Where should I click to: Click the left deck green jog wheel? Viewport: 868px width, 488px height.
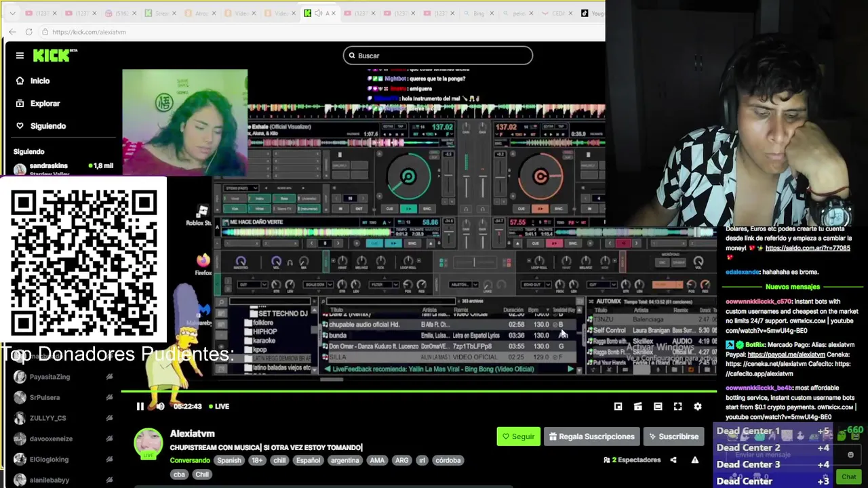(408, 177)
